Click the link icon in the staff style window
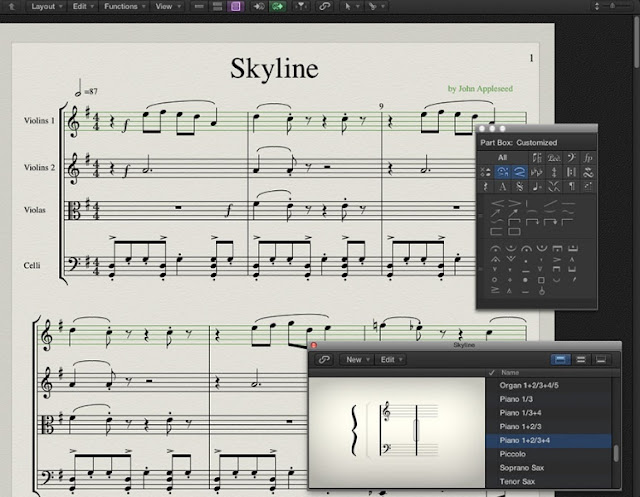 (x=323, y=359)
